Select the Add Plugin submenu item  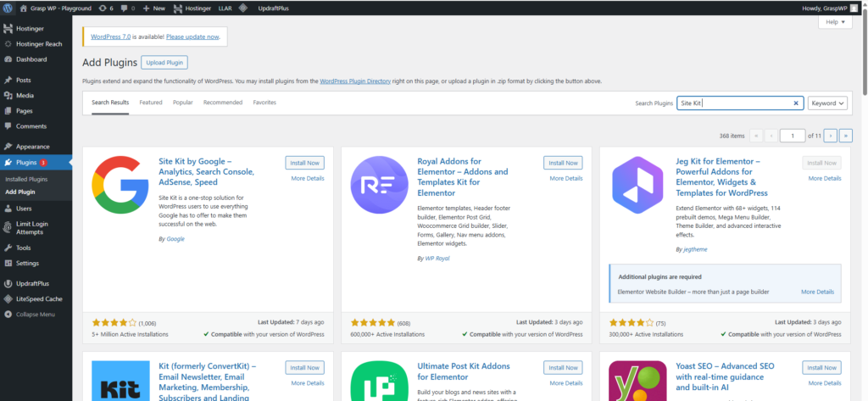click(20, 192)
